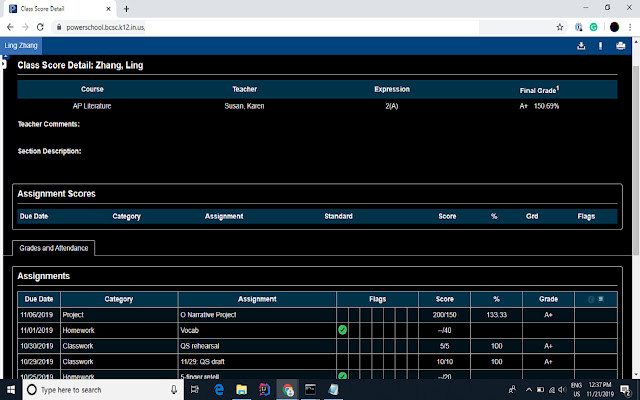The height and width of the screenshot is (400, 640).
Task: Open the IntelliJ IDEA taskbar icon
Action: tap(264, 390)
